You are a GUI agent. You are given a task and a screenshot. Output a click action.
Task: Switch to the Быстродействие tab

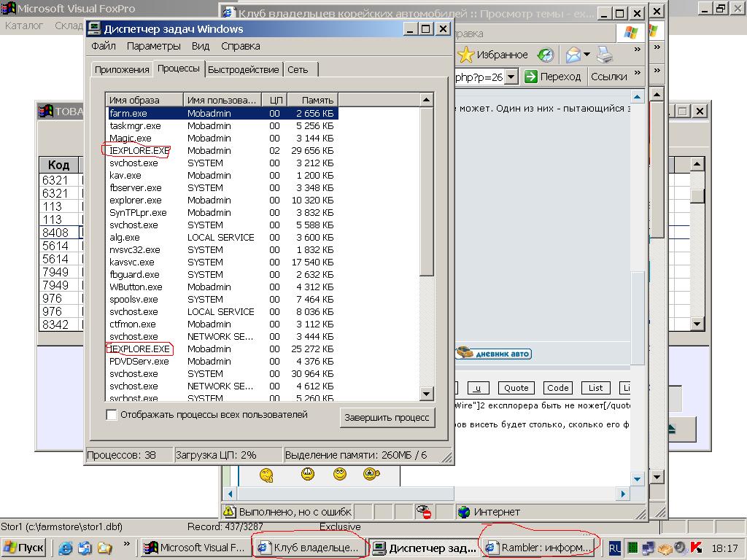pyautogui.click(x=243, y=69)
